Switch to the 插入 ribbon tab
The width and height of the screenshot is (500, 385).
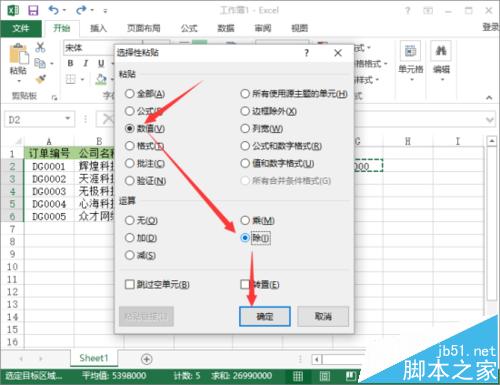click(x=99, y=28)
